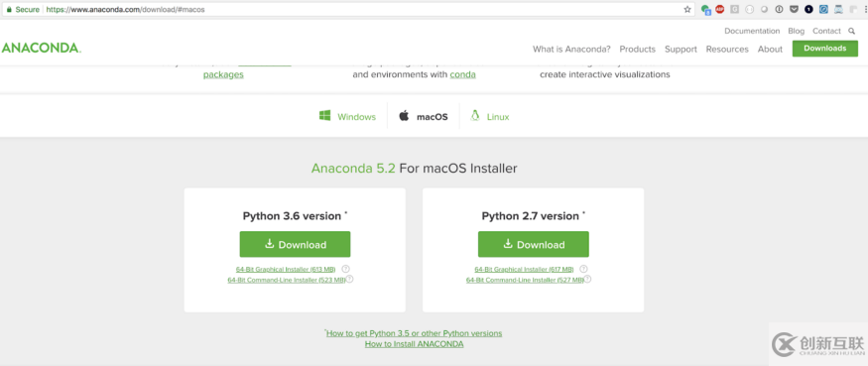Download the Python 2.7 version
Image resolution: width=868 pixels, height=366 pixels.
pos(534,244)
